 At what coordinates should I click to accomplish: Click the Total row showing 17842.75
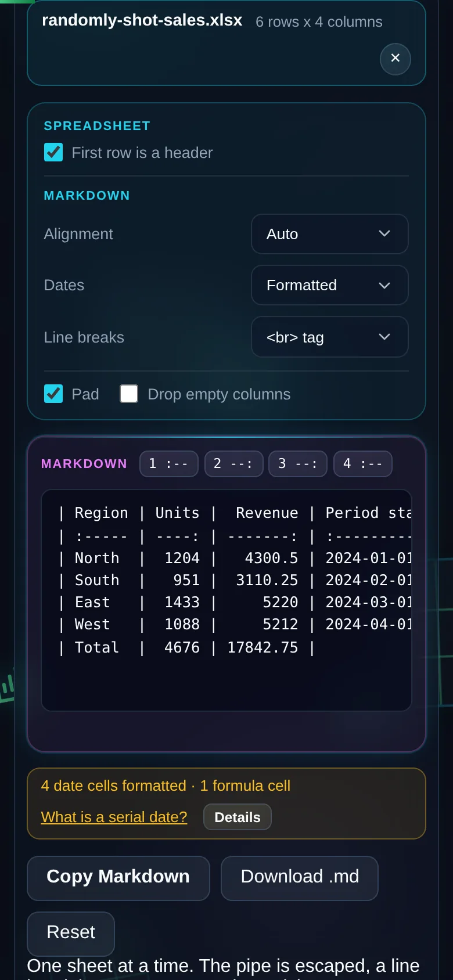tap(187, 647)
